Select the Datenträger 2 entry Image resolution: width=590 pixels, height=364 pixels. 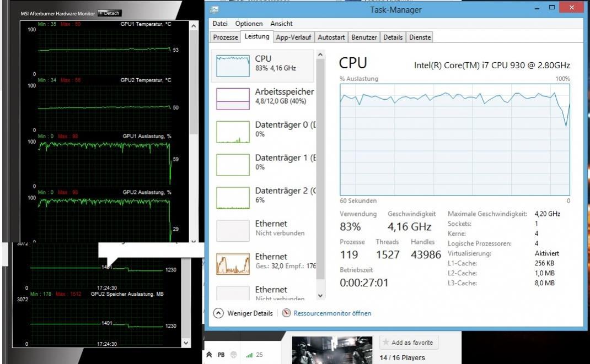click(x=262, y=198)
